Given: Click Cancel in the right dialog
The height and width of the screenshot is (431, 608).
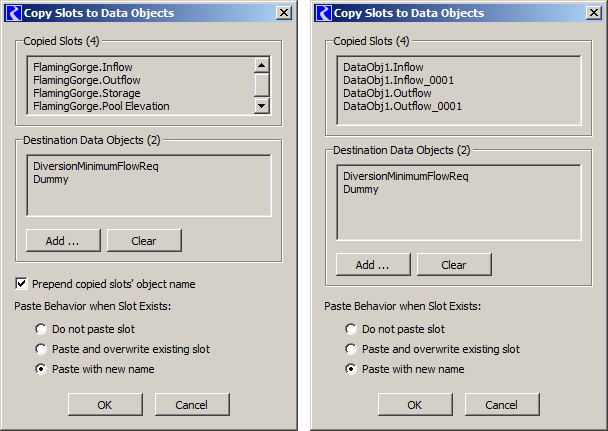Looking at the screenshot, I should click(x=502, y=405).
